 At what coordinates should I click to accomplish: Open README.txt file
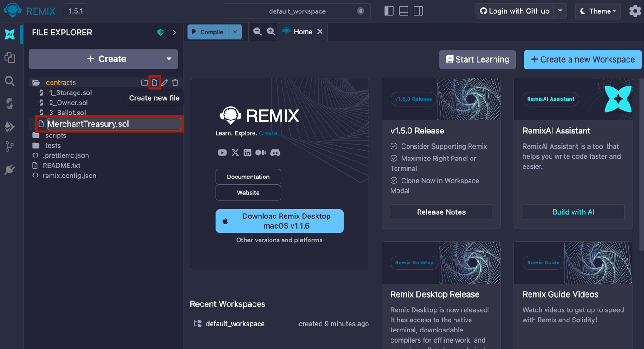click(x=62, y=166)
